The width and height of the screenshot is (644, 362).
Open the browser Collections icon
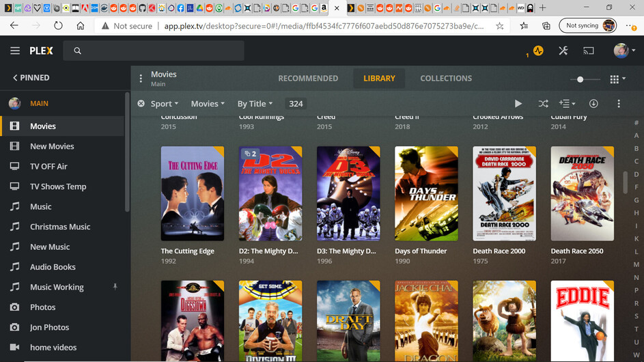546,26
